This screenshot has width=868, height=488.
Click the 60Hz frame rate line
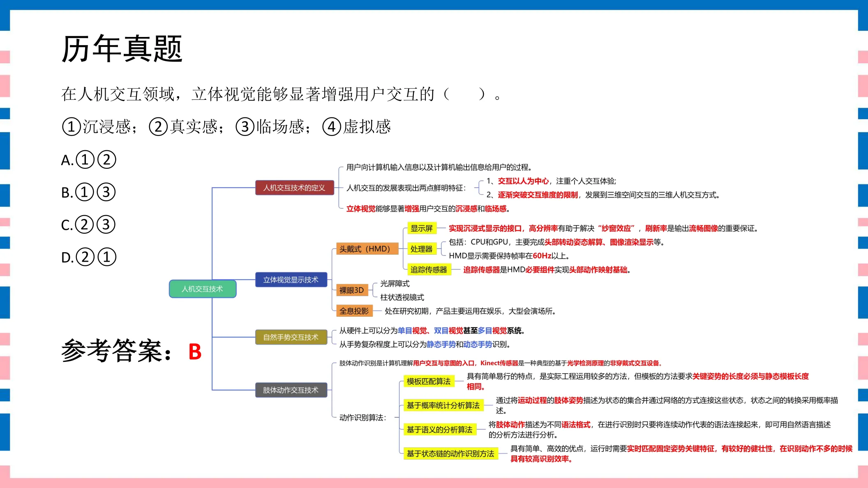[509, 256]
